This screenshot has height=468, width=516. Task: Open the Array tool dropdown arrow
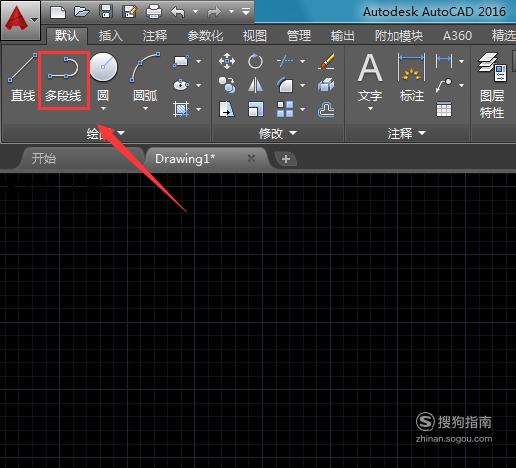pyautogui.click(x=302, y=109)
